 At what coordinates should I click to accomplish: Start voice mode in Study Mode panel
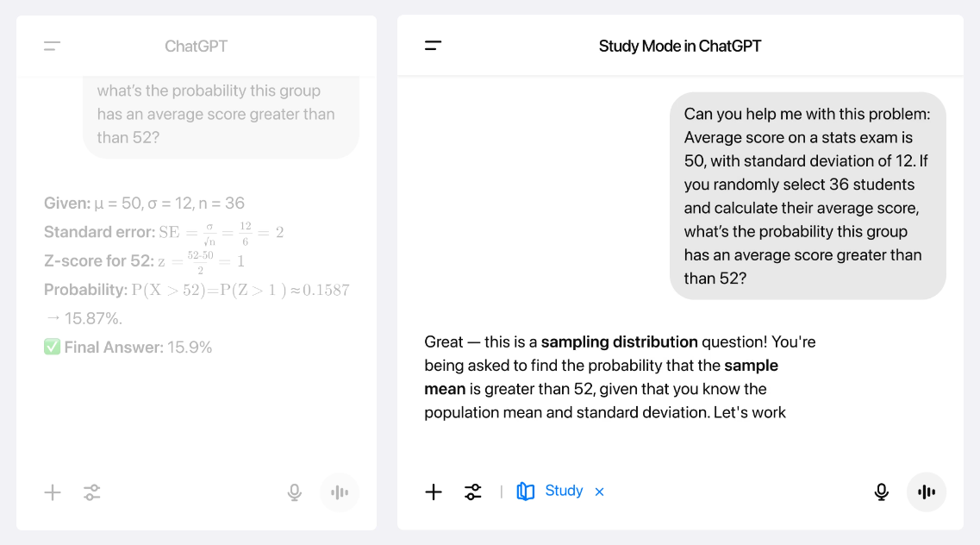click(927, 492)
